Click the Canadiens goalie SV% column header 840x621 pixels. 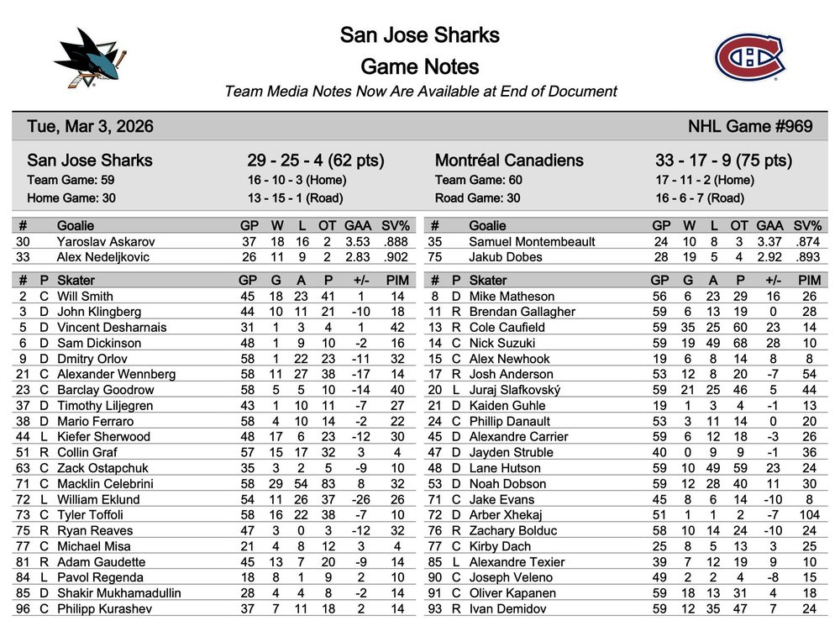click(x=807, y=225)
